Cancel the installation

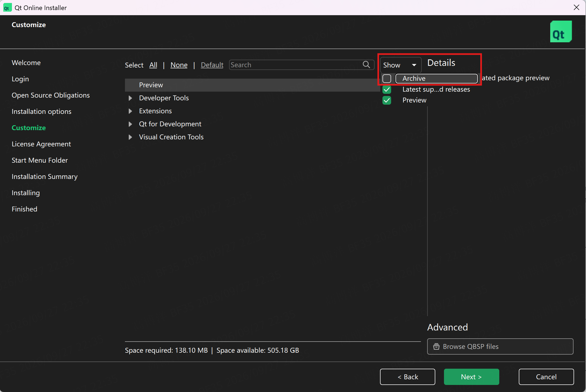[546, 377]
